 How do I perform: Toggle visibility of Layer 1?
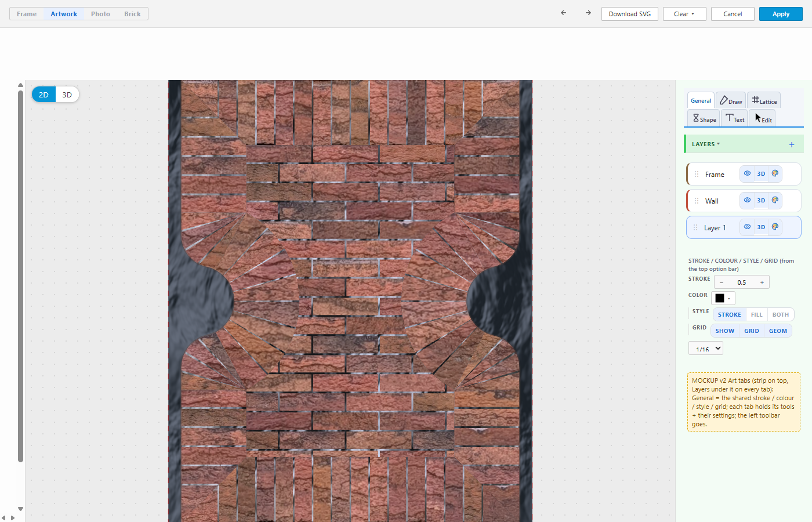[747, 227]
